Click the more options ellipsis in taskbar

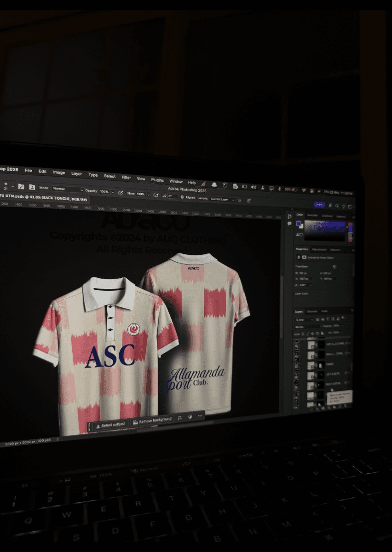coord(200,416)
